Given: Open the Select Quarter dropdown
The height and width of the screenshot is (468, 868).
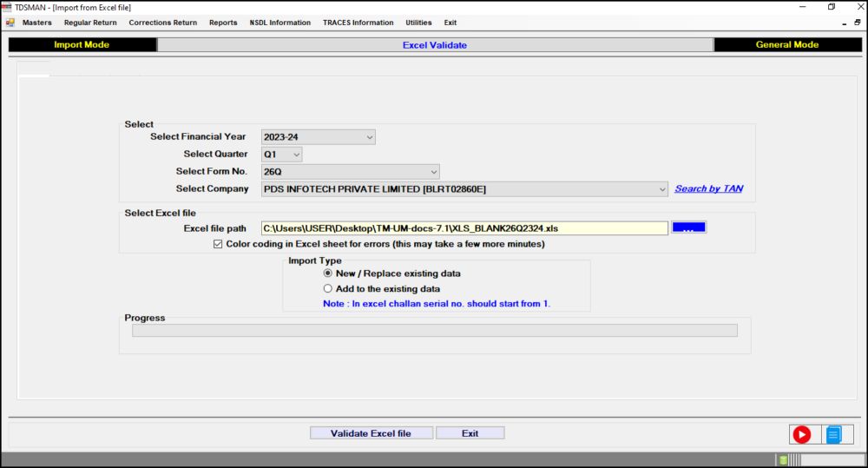Looking at the screenshot, I should (282, 155).
